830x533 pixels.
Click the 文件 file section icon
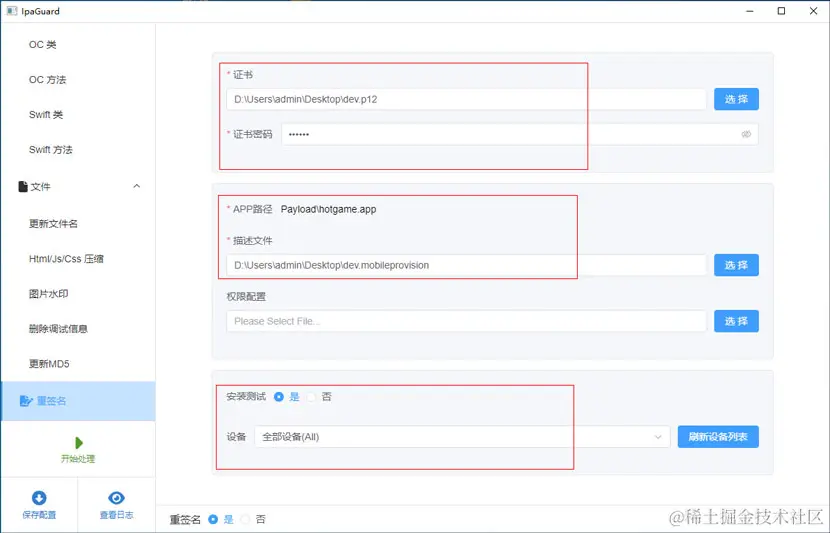click(x=23, y=186)
